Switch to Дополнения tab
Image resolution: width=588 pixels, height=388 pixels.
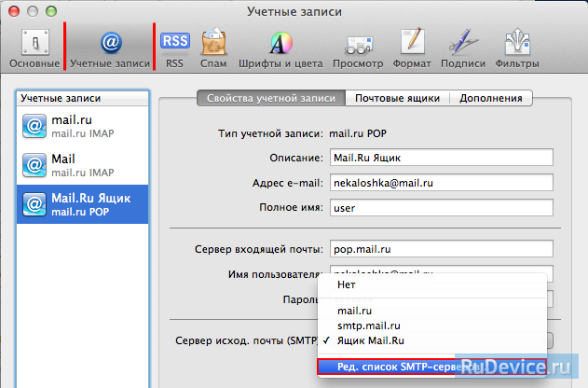(x=491, y=98)
